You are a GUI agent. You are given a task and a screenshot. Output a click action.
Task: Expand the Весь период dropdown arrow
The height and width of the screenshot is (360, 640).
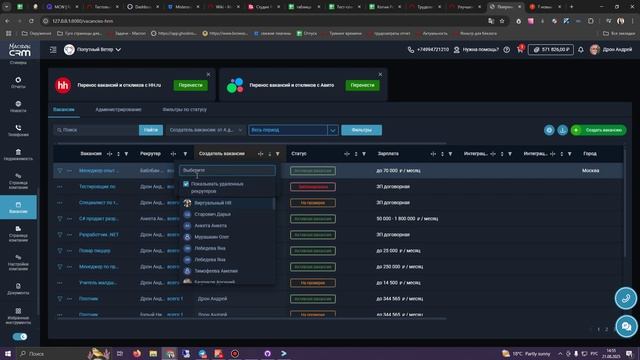tap(333, 130)
